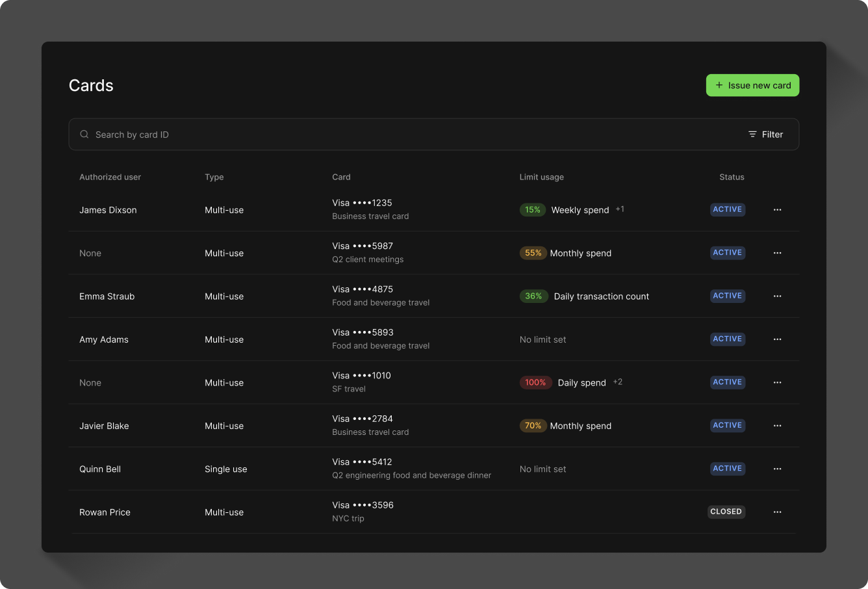Click the Weekly spend label
The width and height of the screenshot is (868, 589).
click(x=580, y=210)
